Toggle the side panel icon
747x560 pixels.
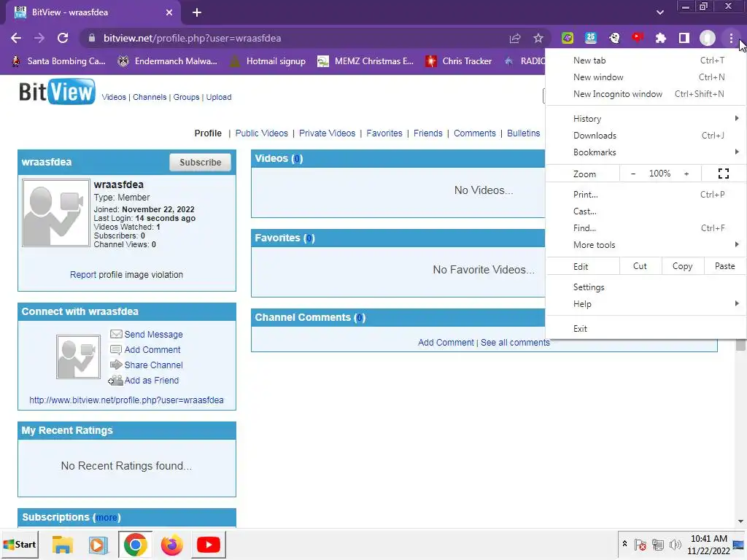684,38
